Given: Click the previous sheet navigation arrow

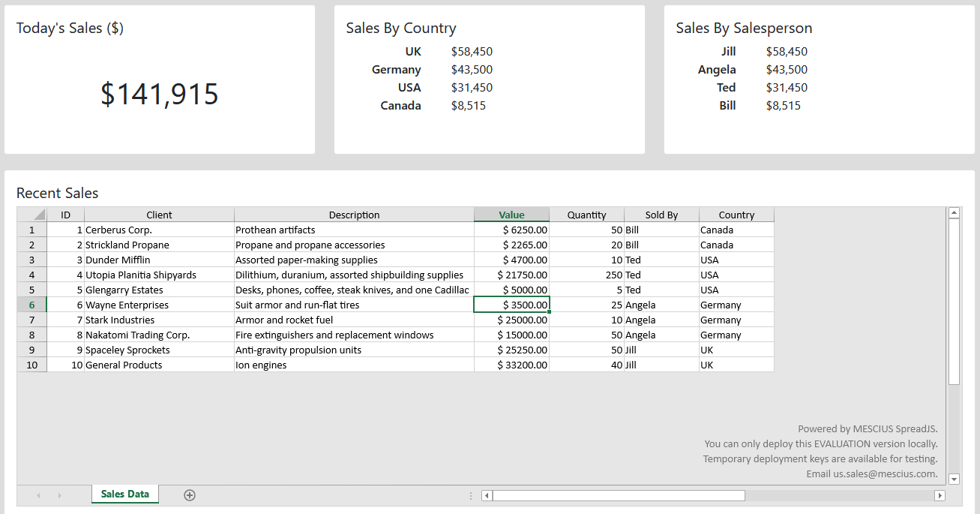Looking at the screenshot, I should (38, 495).
